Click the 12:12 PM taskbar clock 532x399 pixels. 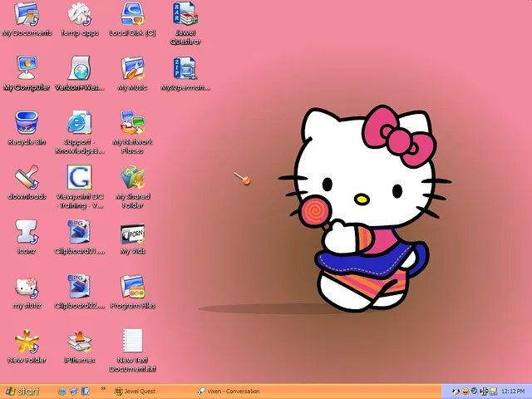(x=513, y=392)
